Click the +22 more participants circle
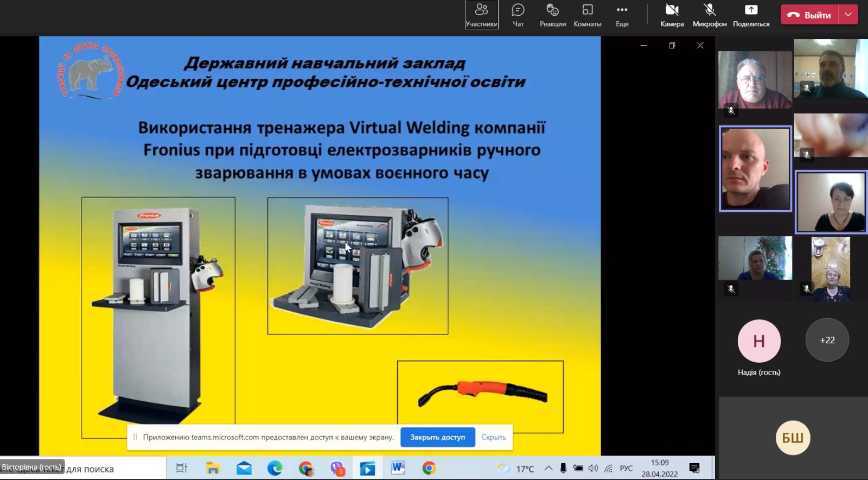The image size is (868, 480). pos(827,340)
